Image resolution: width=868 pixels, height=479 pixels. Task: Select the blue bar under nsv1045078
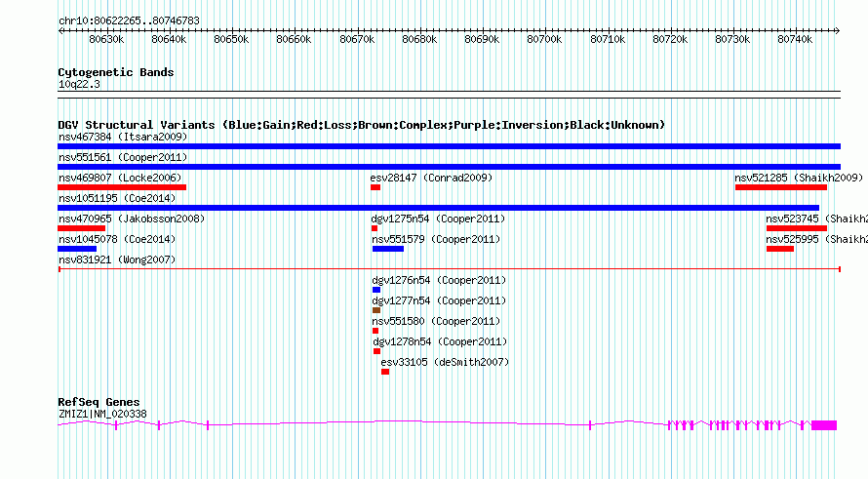(77, 249)
